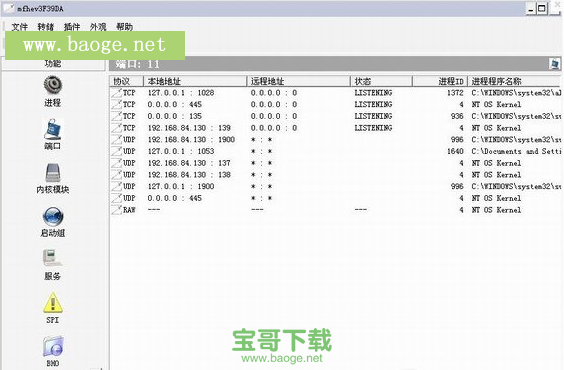Open the 插件 menu
This screenshot has width=564, height=370.
[72, 27]
